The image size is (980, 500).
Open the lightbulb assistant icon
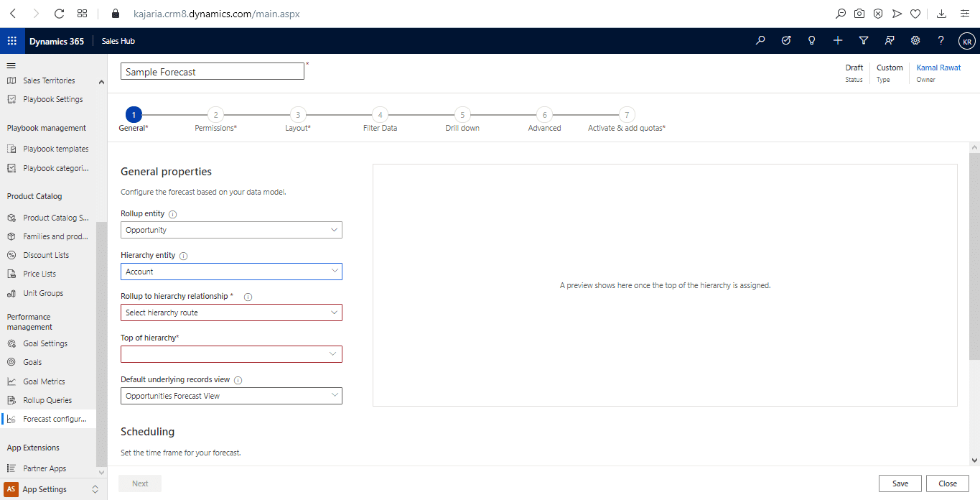point(812,41)
